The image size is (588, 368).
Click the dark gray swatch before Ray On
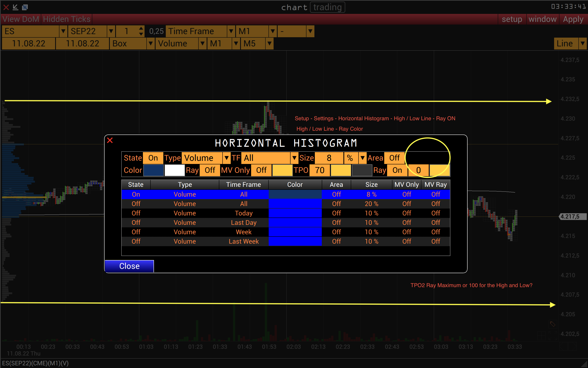point(362,170)
